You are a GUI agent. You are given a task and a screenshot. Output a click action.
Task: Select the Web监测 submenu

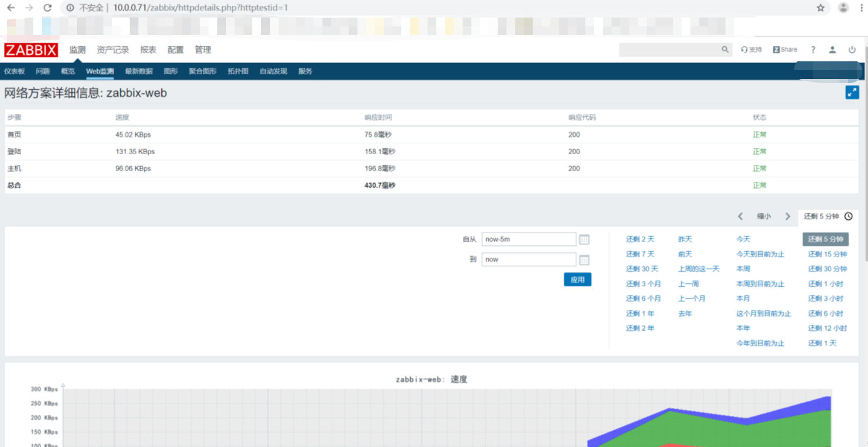click(100, 71)
